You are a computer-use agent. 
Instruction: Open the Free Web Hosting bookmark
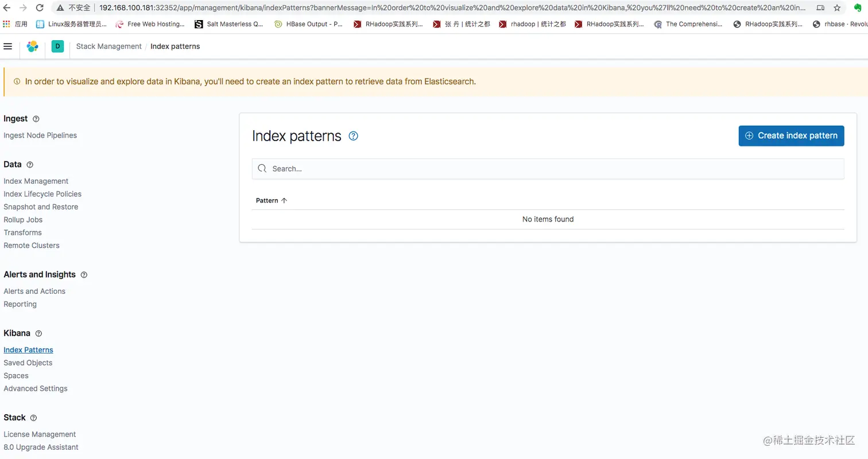(x=150, y=24)
